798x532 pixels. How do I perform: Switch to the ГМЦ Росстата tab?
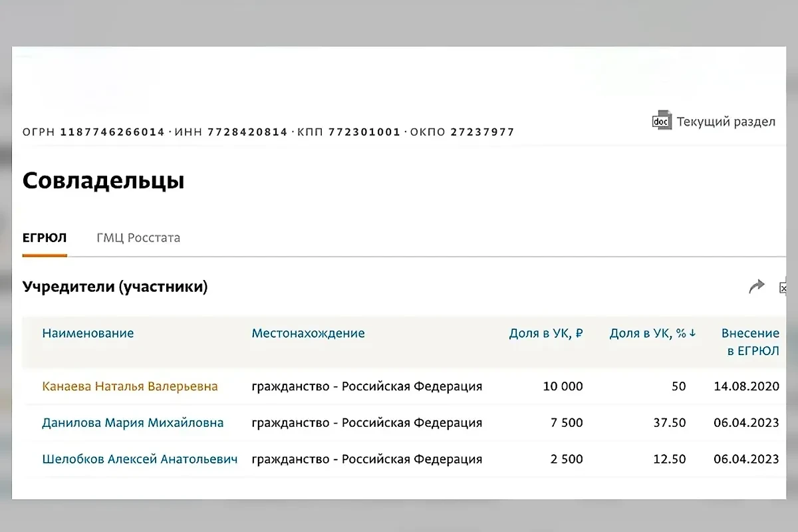(138, 237)
